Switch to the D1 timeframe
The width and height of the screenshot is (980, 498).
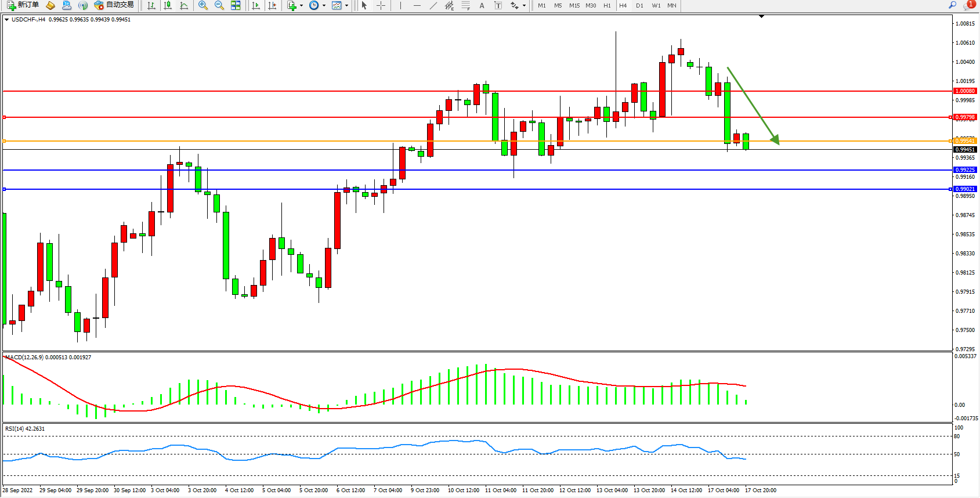pyautogui.click(x=639, y=5)
